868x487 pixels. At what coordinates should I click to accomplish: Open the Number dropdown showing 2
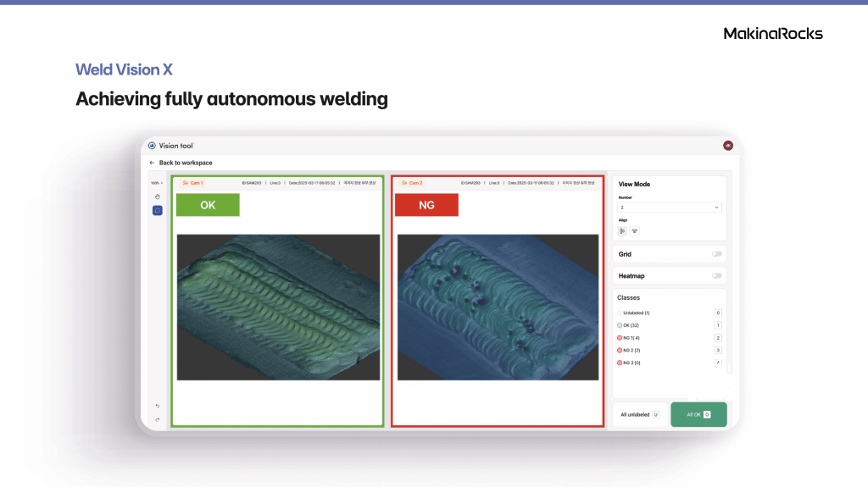670,208
